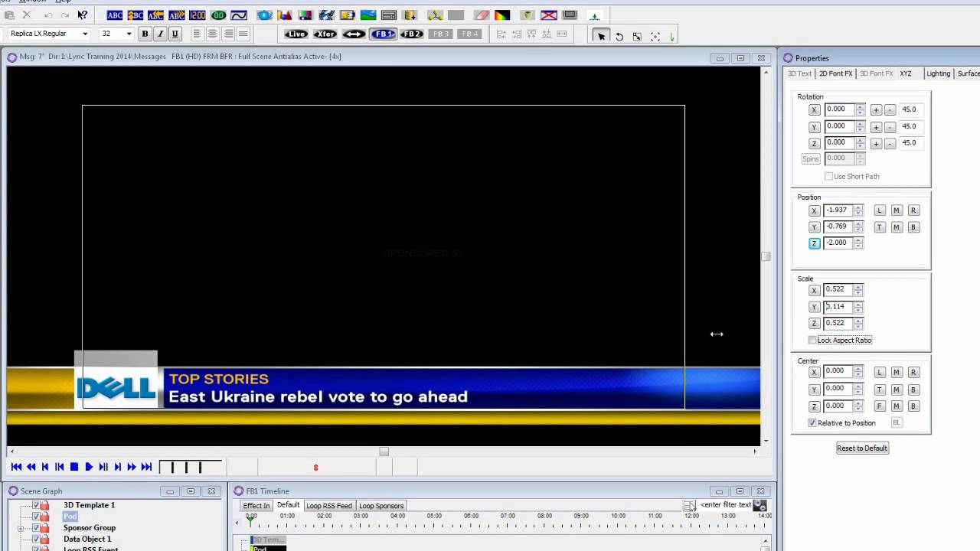The image size is (980, 551).
Task: Open the font name dropdown
Action: pyautogui.click(x=85, y=34)
